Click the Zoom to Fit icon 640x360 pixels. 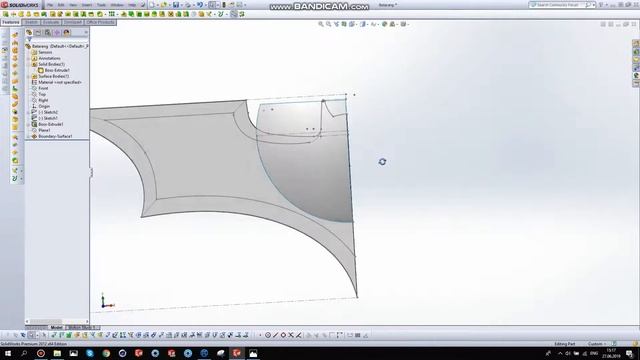click(x=321, y=24)
